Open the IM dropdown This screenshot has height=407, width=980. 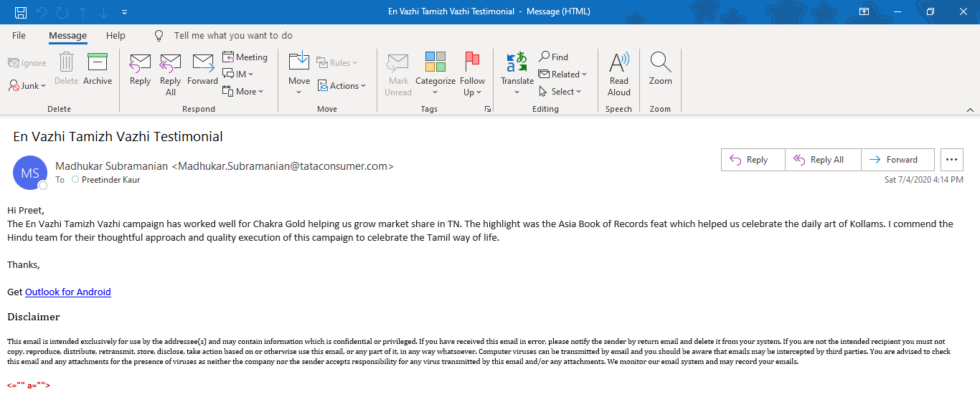pos(239,74)
